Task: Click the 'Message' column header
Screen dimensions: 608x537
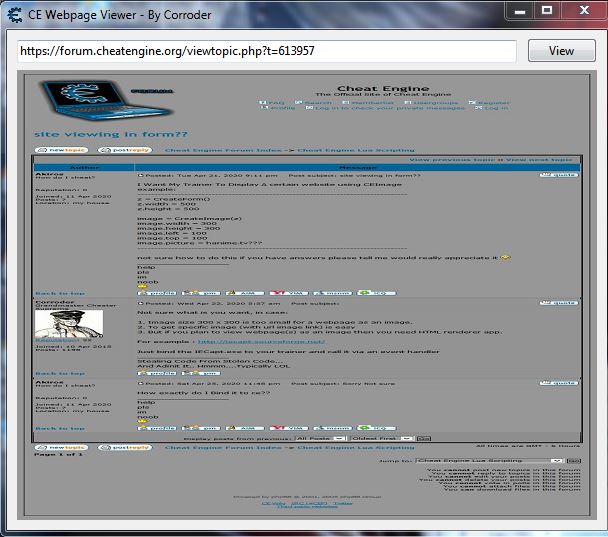Action: (358, 167)
